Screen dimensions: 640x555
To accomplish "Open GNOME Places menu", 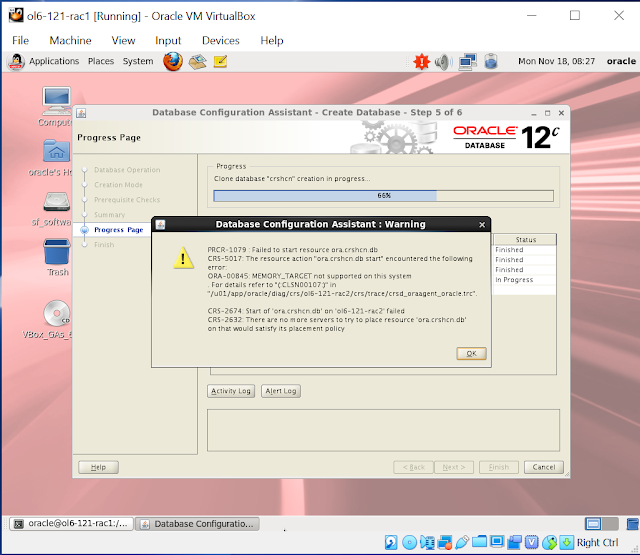I will tap(101, 61).
